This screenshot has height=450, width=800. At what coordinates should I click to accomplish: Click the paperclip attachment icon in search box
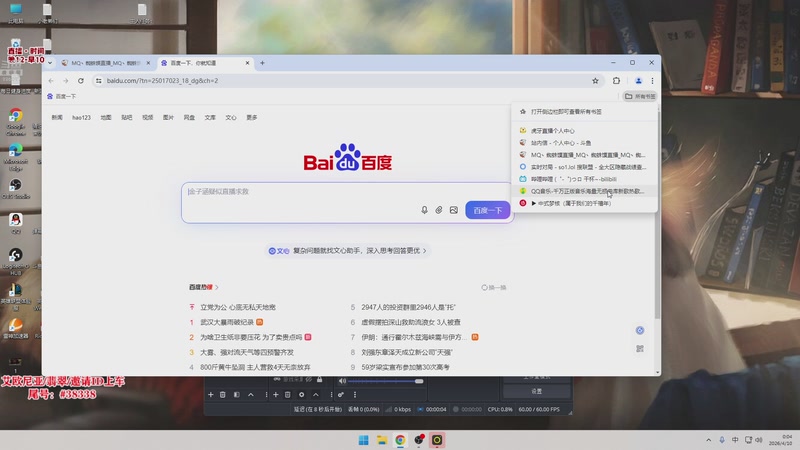[x=439, y=210]
